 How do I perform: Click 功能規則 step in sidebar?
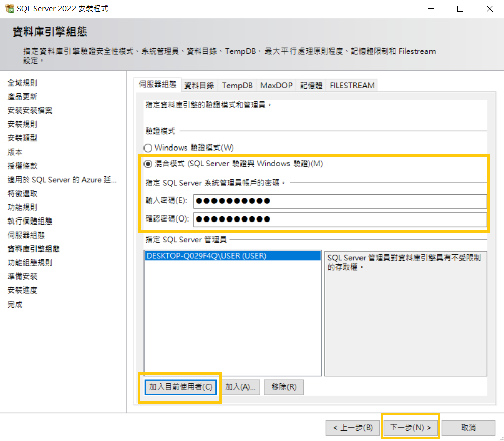coord(22,207)
